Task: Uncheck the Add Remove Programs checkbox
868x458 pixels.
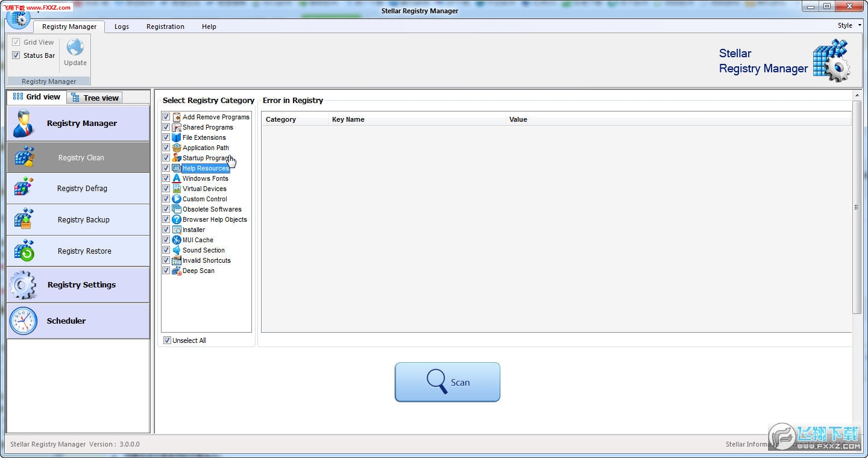Action: click(x=166, y=117)
